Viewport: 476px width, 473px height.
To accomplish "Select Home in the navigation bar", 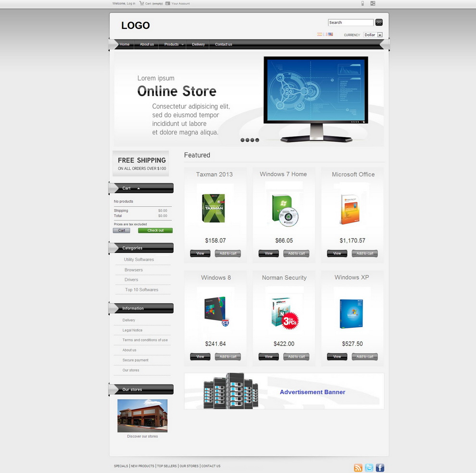I will click(125, 44).
